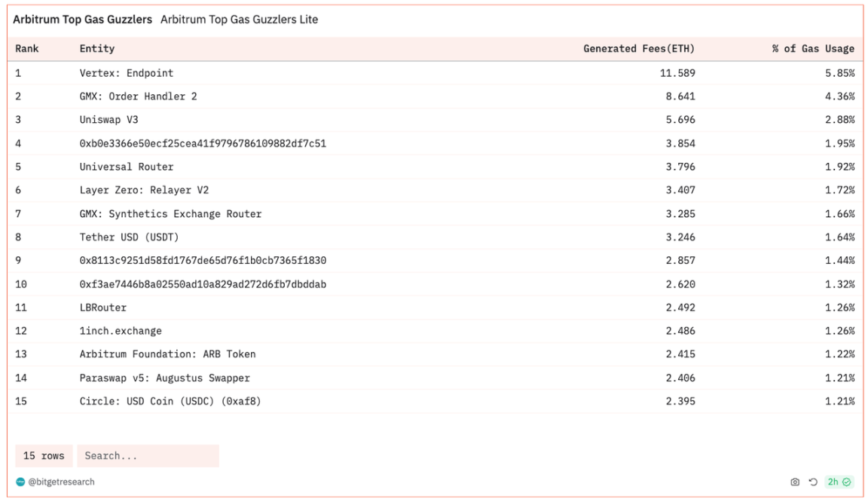This screenshot has width=868, height=502.
Task: Click the camera screenshot icon
Action: tap(795, 482)
